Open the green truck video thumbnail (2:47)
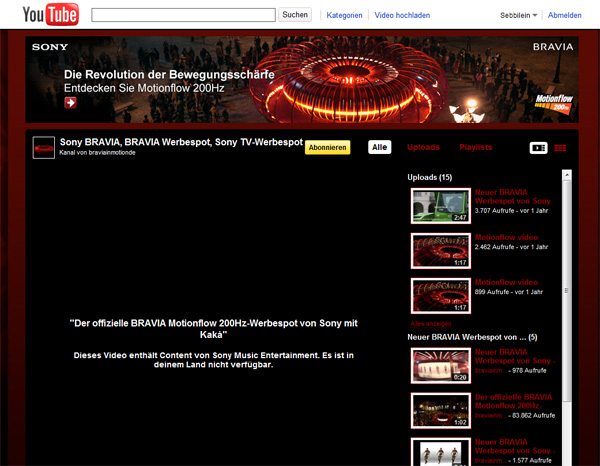Image resolution: width=600 pixels, height=466 pixels. pos(440,205)
